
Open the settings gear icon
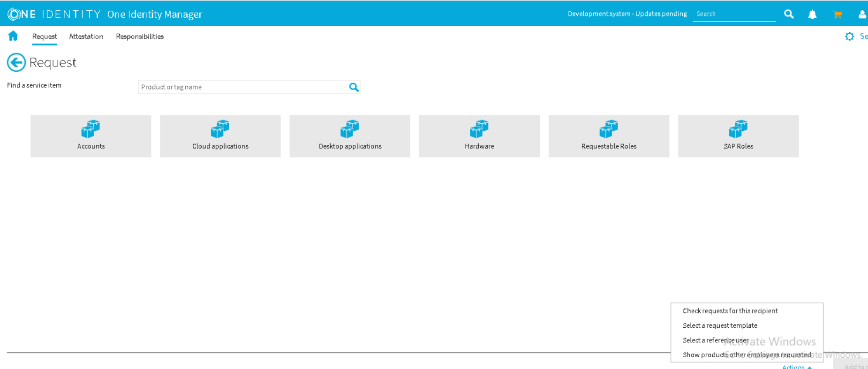pyautogui.click(x=849, y=37)
